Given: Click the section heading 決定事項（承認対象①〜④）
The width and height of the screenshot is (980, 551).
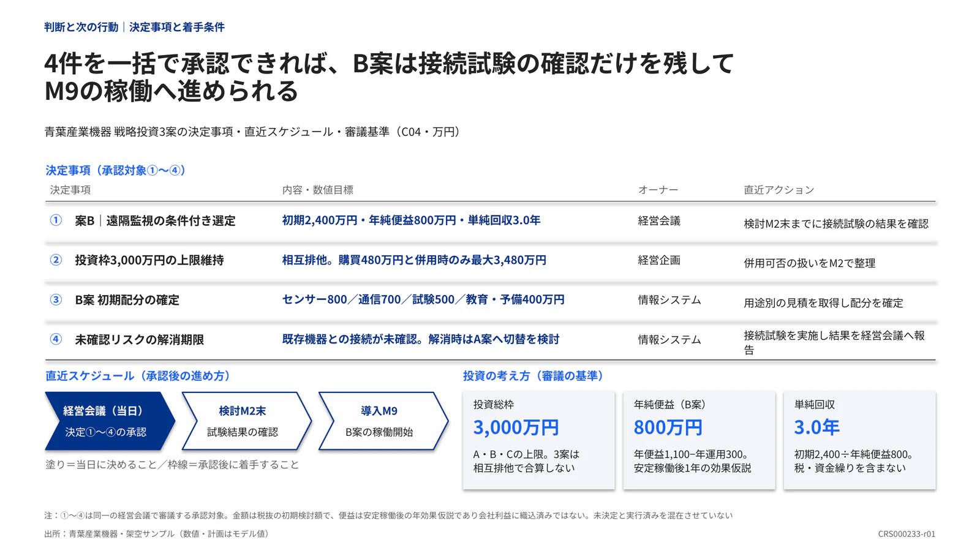Looking at the screenshot, I should tap(116, 170).
